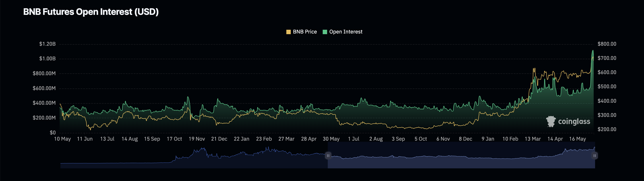Click the "19 Nov" date label
The width and height of the screenshot is (644, 181).
tap(197, 139)
